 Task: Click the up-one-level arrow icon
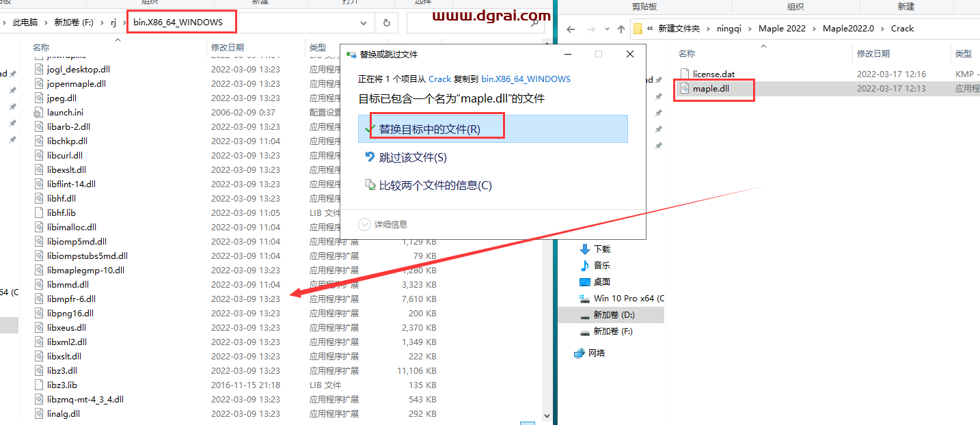(621, 28)
